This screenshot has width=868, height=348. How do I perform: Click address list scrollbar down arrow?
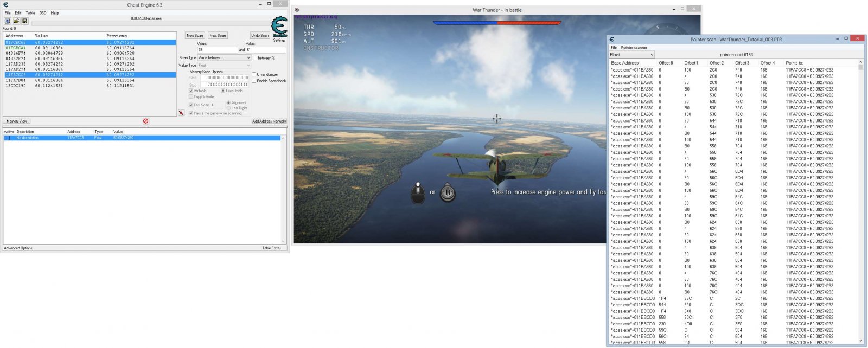coord(283,241)
